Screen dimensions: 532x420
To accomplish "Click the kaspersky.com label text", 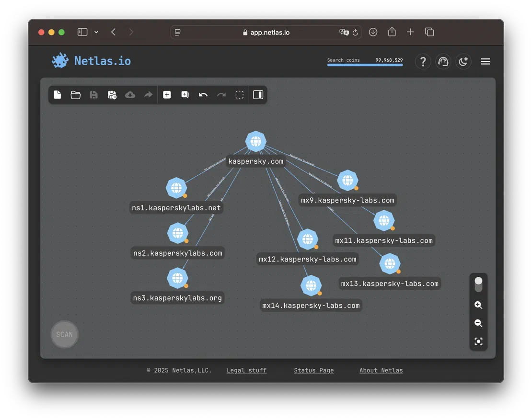I will tap(256, 161).
